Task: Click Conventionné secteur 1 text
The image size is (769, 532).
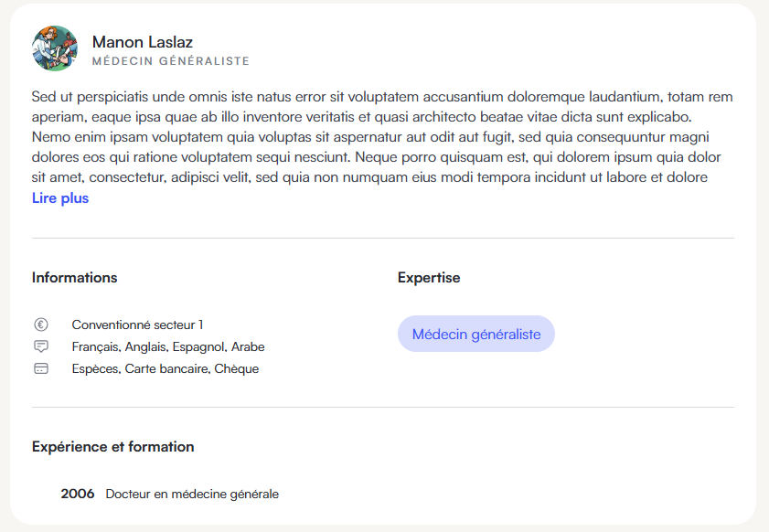Action: (137, 325)
